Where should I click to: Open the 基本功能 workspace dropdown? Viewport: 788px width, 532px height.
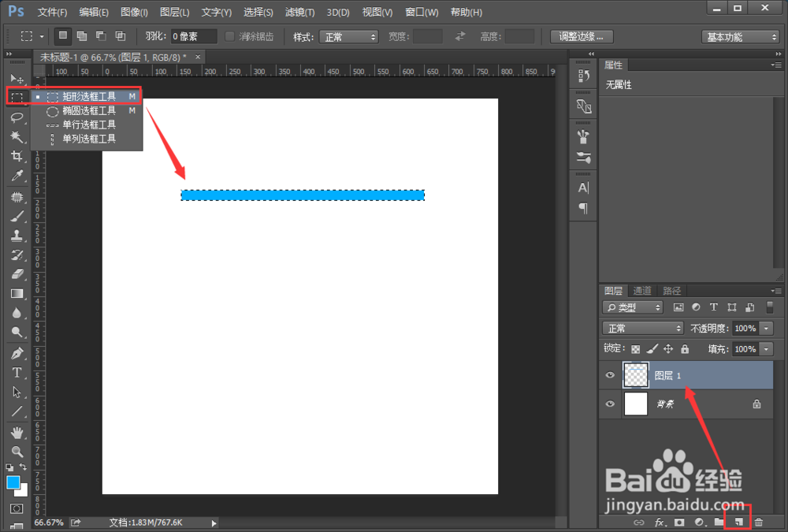click(x=740, y=37)
